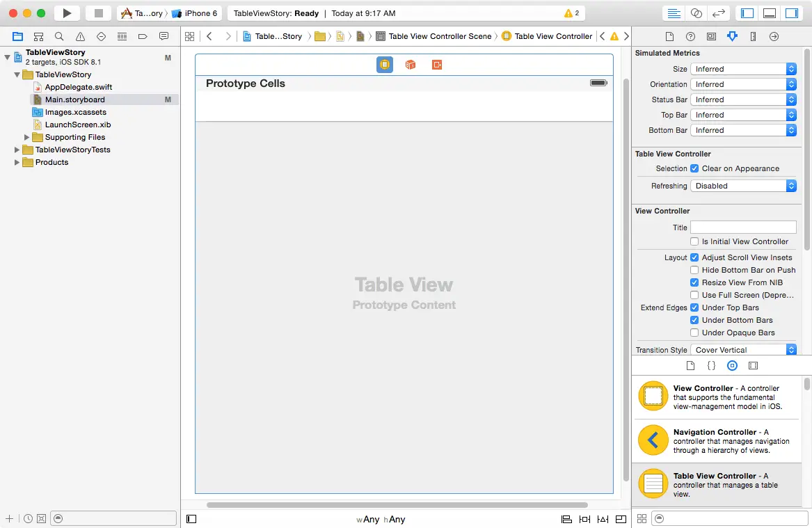Click the Stop button in toolbar
The width and height of the screenshot is (812, 528).
(x=98, y=13)
